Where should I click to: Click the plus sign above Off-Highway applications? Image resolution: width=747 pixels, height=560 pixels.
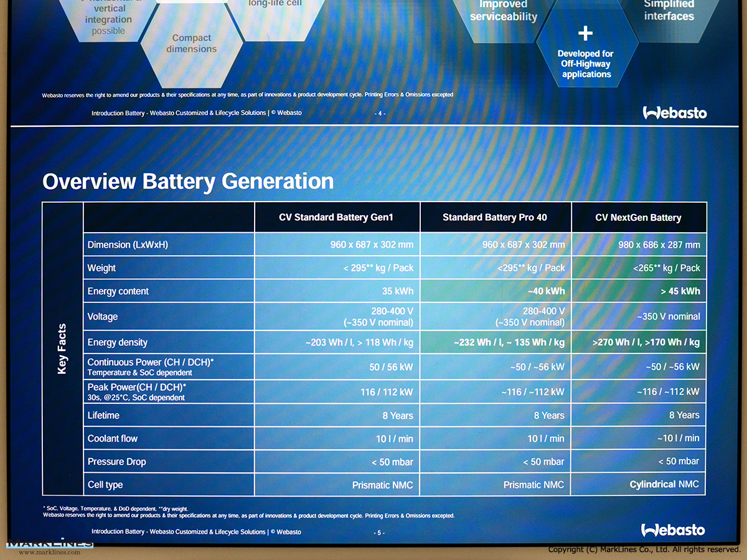(x=585, y=33)
